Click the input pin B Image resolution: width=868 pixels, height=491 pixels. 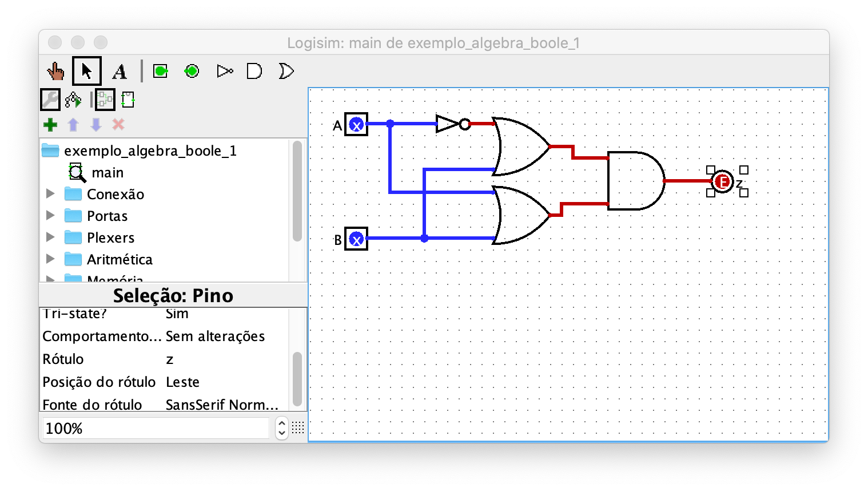pyautogui.click(x=356, y=239)
